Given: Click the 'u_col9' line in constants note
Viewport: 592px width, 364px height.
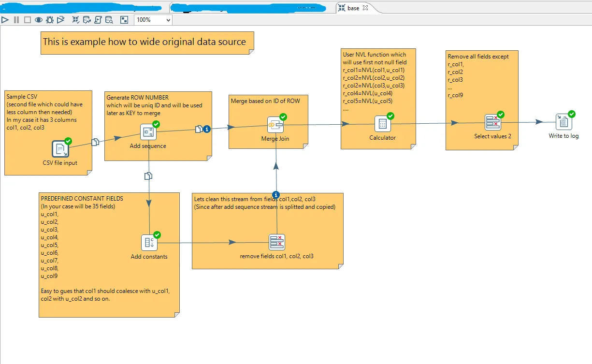Looking at the screenshot, I should 50,276.
